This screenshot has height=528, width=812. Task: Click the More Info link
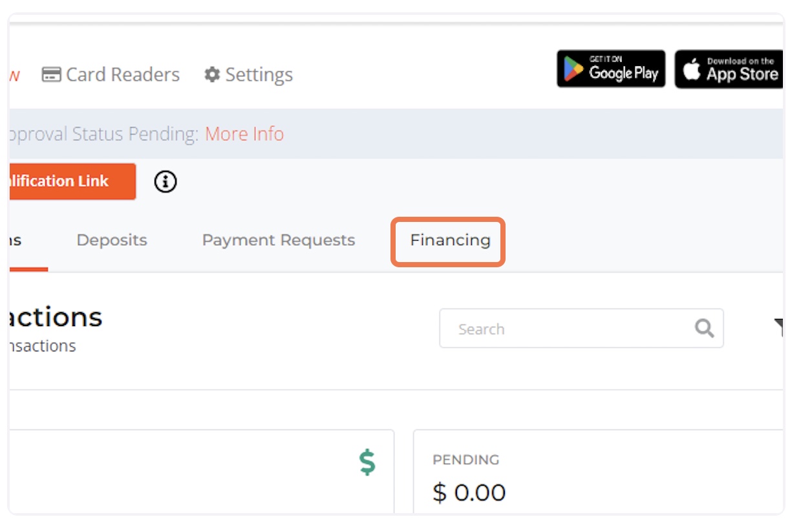[x=244, y=134]
